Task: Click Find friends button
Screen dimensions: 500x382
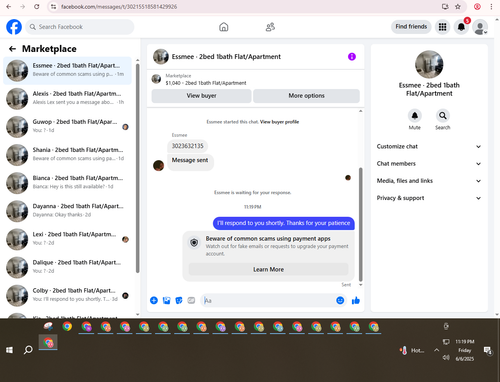Action: tap(411, 27)
